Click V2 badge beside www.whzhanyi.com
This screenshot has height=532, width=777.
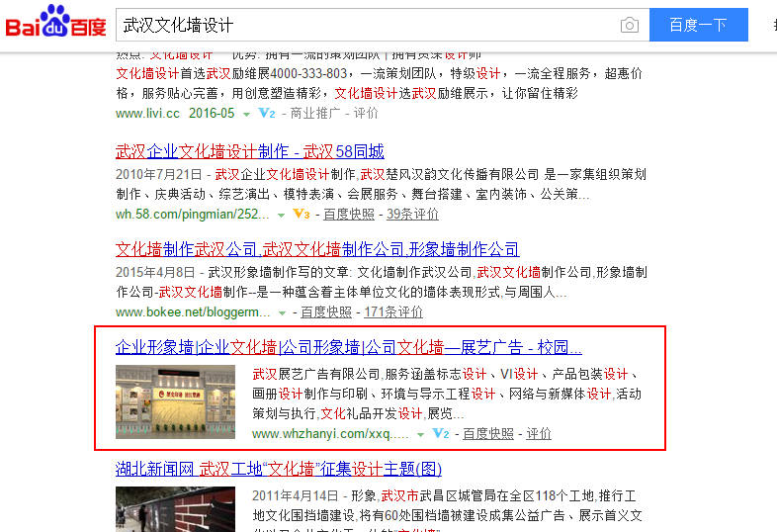pos(441,433)
